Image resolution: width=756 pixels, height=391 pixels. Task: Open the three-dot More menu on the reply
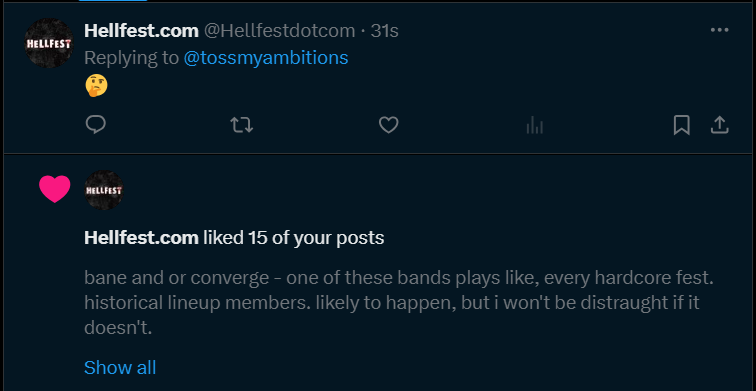pos(719,30)
